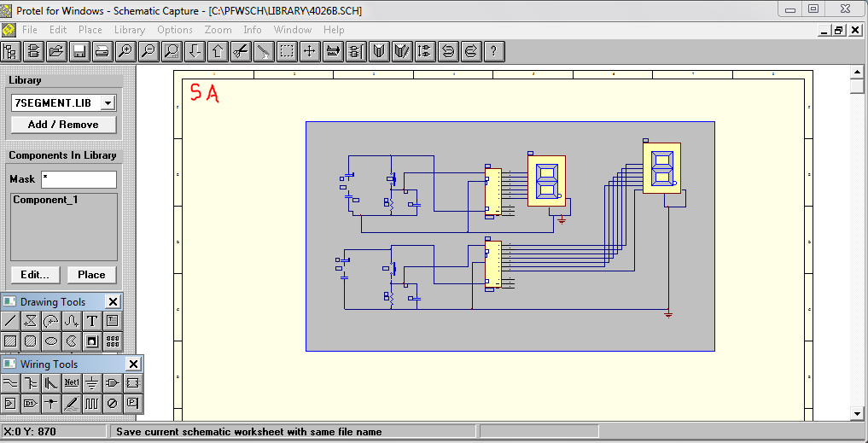Click the vertical scrollbar up arrow
Image resolution: width=868 pixels, height=443 pixels.
point(857,72)
